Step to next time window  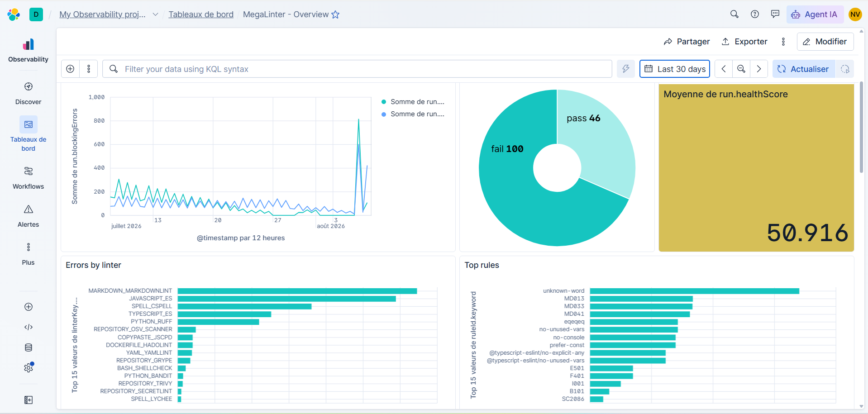[759, 69]
